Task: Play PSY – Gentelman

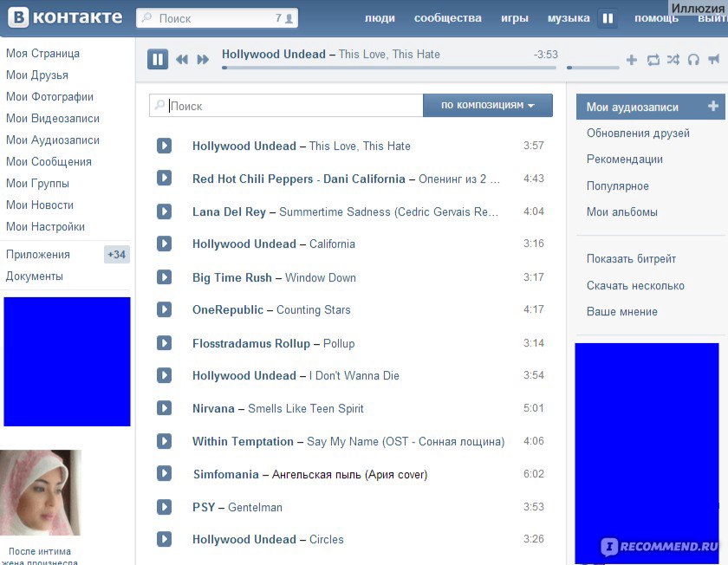Action: click(164, 506)
